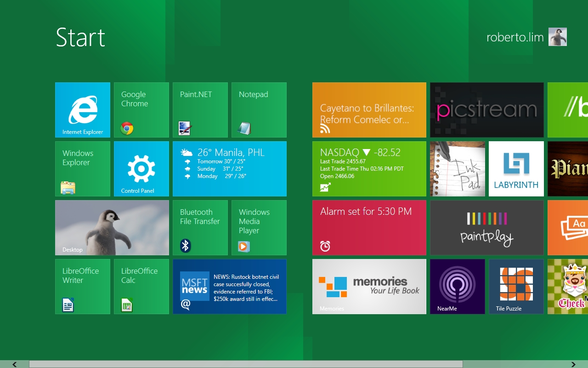
Task: Launch the paintplay tile
Action: point(487,228)
